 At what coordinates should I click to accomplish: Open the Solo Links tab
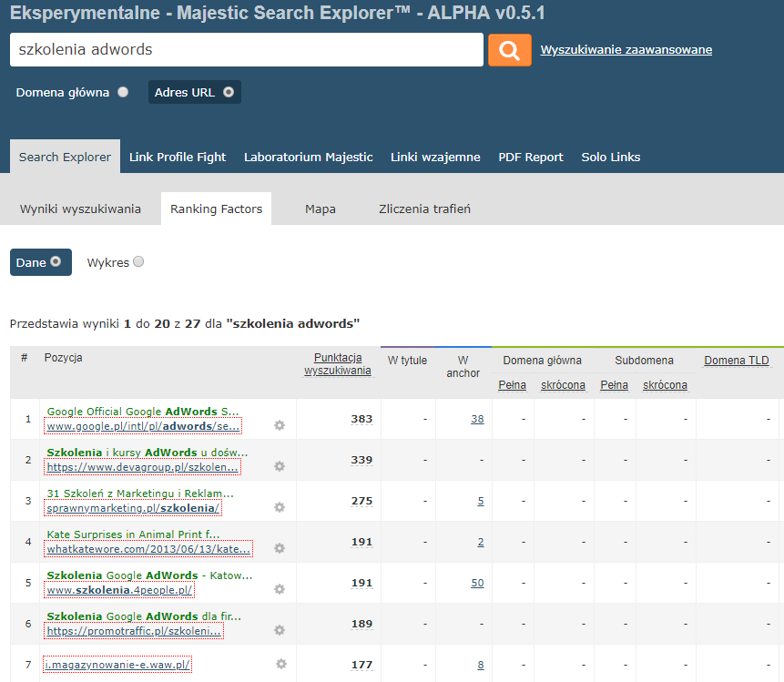pyautogui.click(x=610, y=157)
